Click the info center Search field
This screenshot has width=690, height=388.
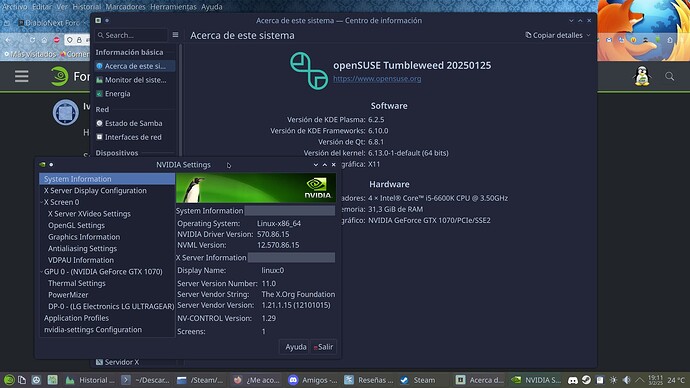(131, 35)
